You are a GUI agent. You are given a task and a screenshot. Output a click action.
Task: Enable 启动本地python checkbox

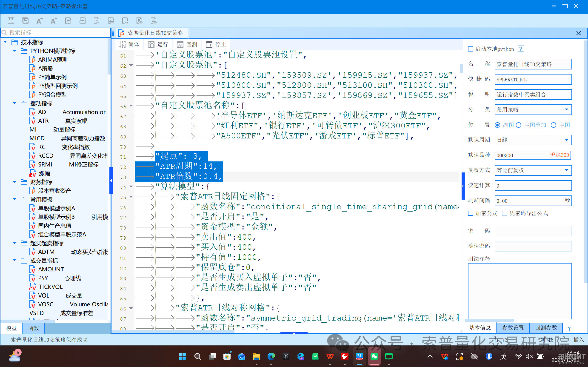pyautogui.click(x=471, y=49)
